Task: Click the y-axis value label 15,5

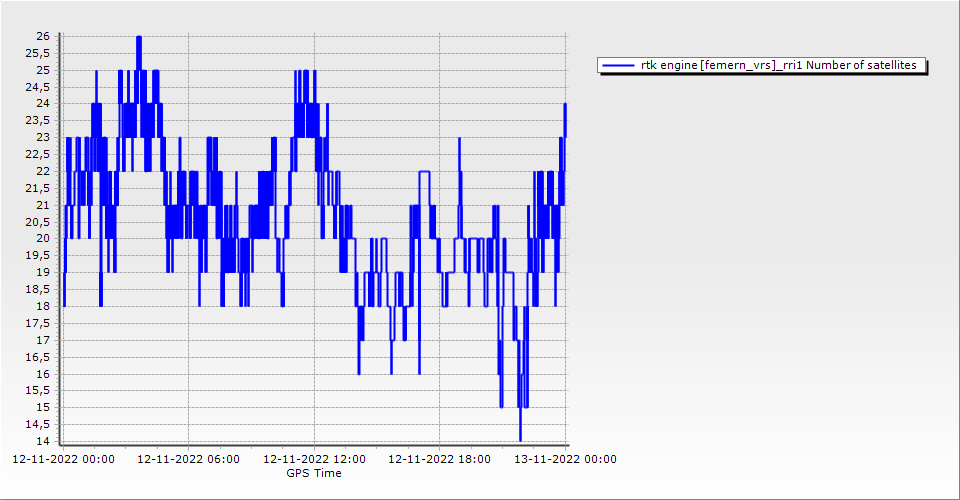Action: click(39, 390)
